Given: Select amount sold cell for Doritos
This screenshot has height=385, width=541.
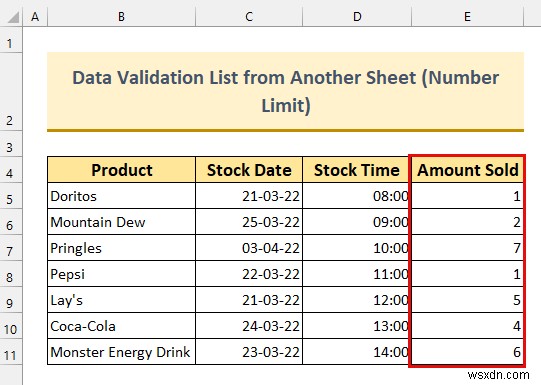Looking at the screenshot, I should click(x=468, y=196).
